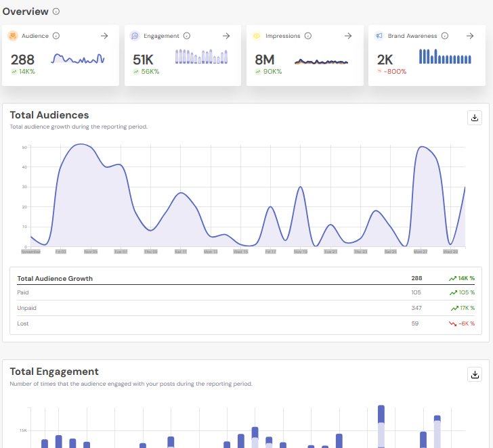Click the Nov 19 peak on audience chart
493x448 pixels.
tap(301, 187)
